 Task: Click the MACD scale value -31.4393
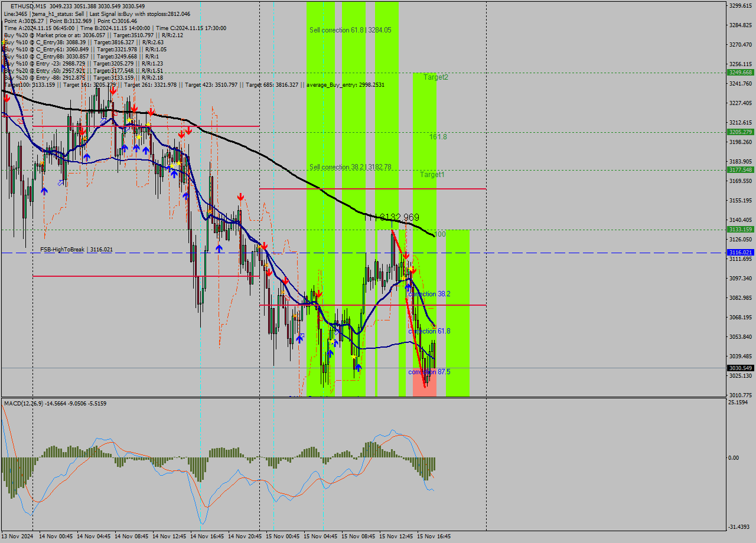point(739,527)
